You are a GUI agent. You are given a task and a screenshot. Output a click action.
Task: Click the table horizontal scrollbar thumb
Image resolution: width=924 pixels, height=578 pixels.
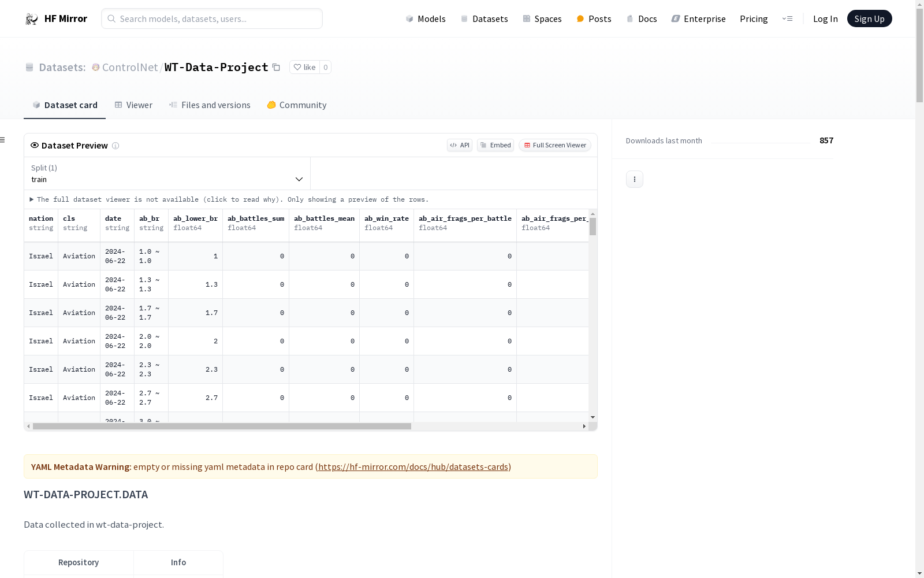tap(222, 427)
